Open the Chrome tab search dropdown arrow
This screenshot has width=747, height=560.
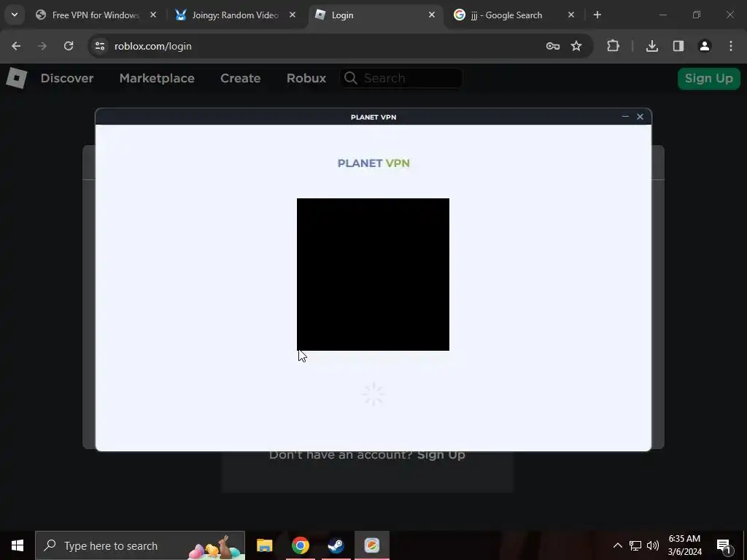tap(15, 15)
